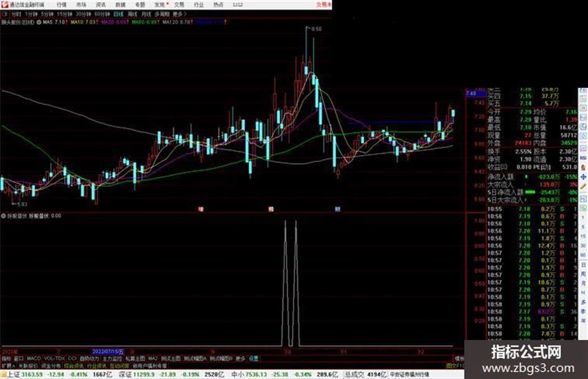
Task: Switch to the 周线 period tab
Action: (133, 14)
